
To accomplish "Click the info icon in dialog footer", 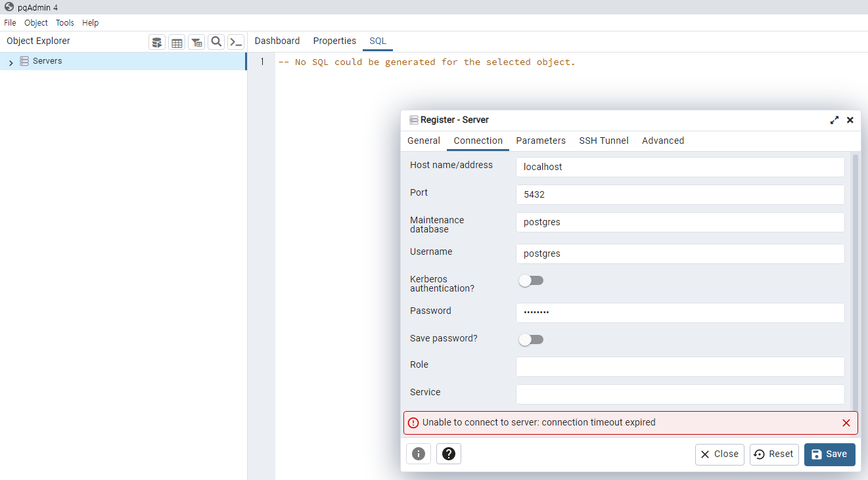I will coord(419,454).
